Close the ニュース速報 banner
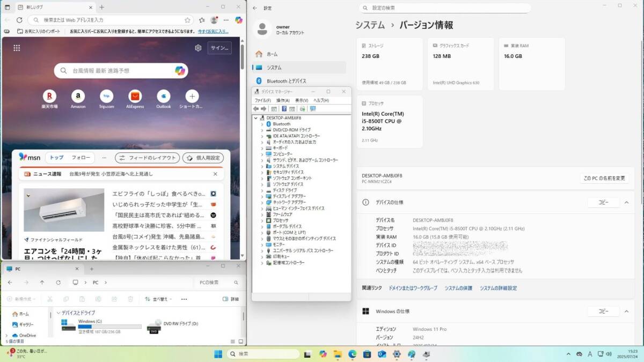The height and width of the screenshot is (362, 644). tap(216, 174)
